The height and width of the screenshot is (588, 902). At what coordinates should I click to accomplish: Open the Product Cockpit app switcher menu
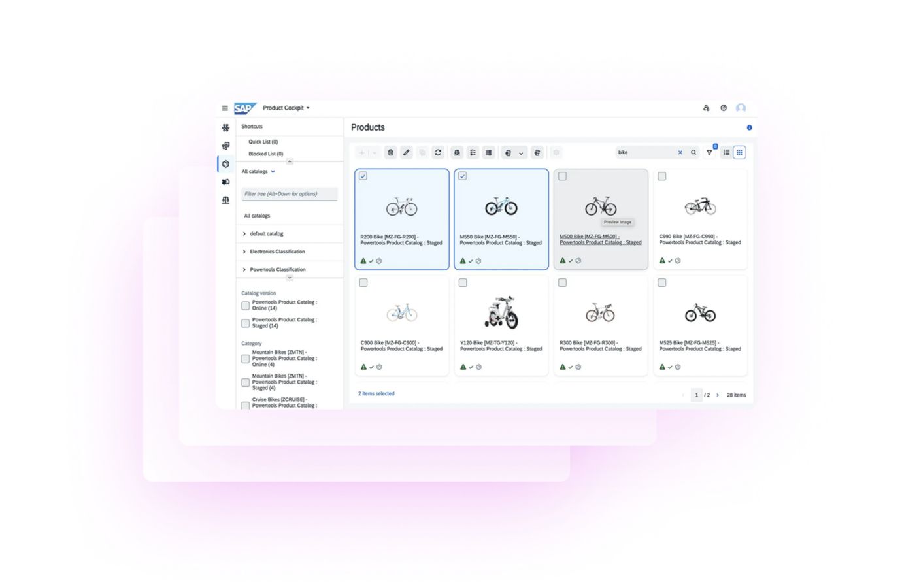(x=285, y=108)
